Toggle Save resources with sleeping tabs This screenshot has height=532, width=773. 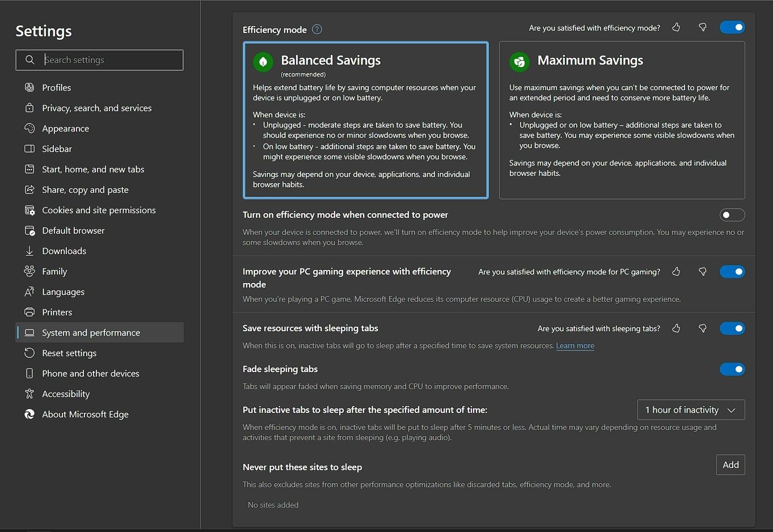click(732, 328)
